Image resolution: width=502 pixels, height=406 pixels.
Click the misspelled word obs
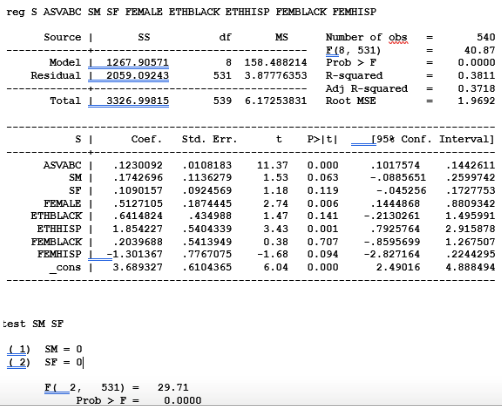click(x=398, y=37)
